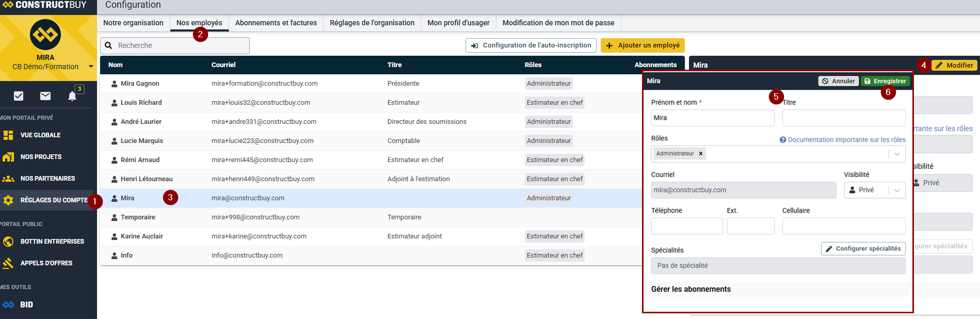980x319 pixels.
Task: Open the notifications bell icon
Action: point(72,96)
